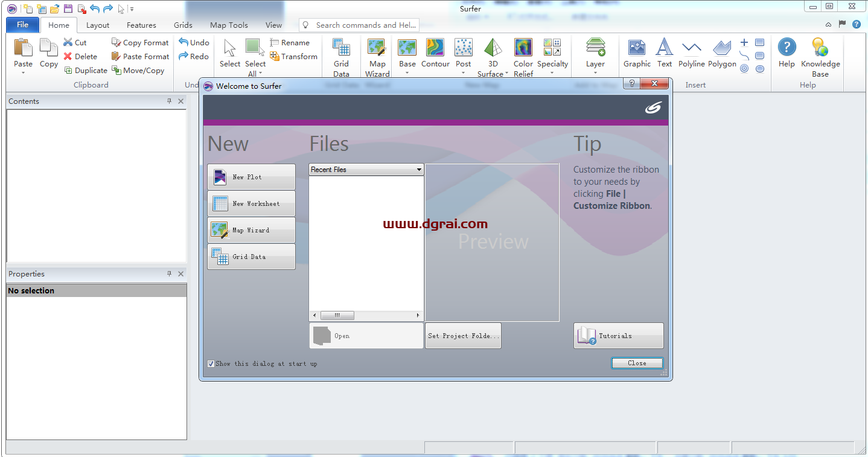Screen dimensions: 868x457
Task: Open the Paste dropdown arrow
Action: click(x=23, y=73)
